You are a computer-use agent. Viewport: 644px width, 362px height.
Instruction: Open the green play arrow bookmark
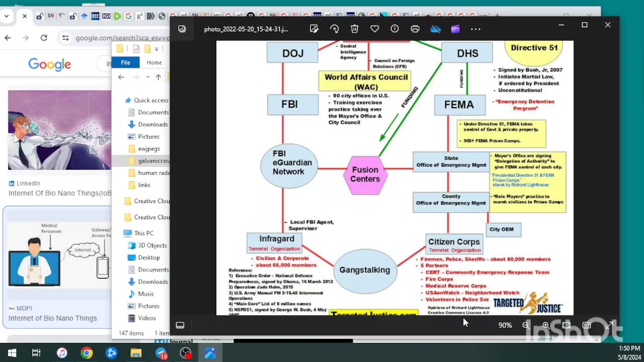point(117,16)
